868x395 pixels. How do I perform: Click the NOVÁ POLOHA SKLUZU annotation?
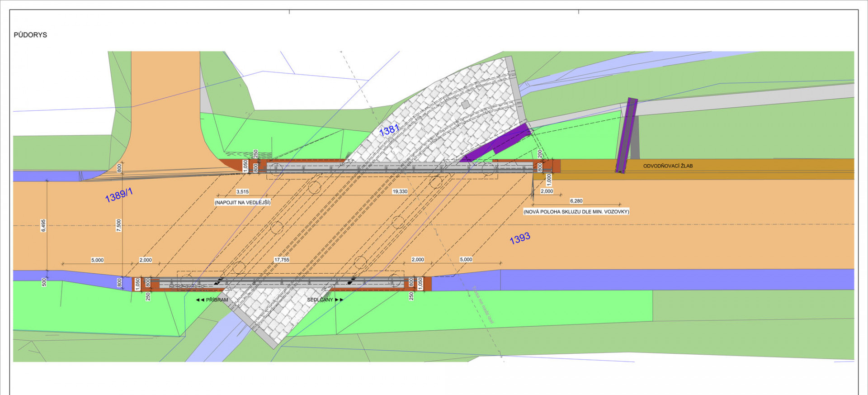576,212
